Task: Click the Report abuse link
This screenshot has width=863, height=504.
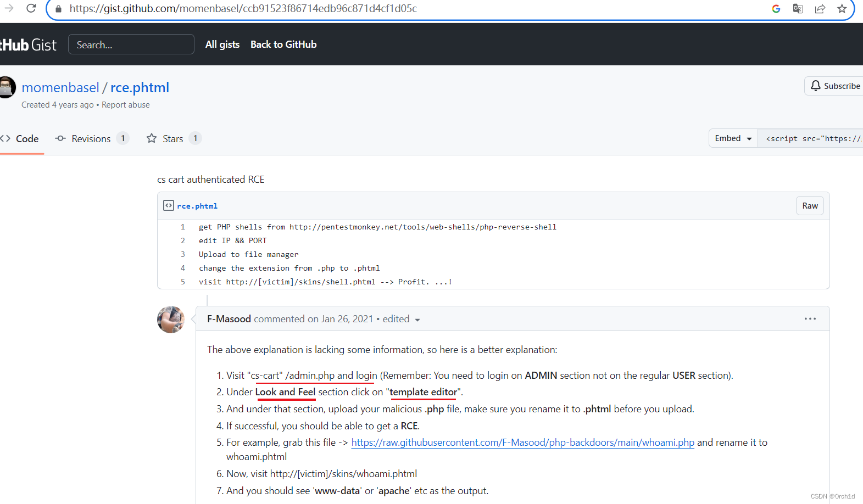Action: point(125,105)
